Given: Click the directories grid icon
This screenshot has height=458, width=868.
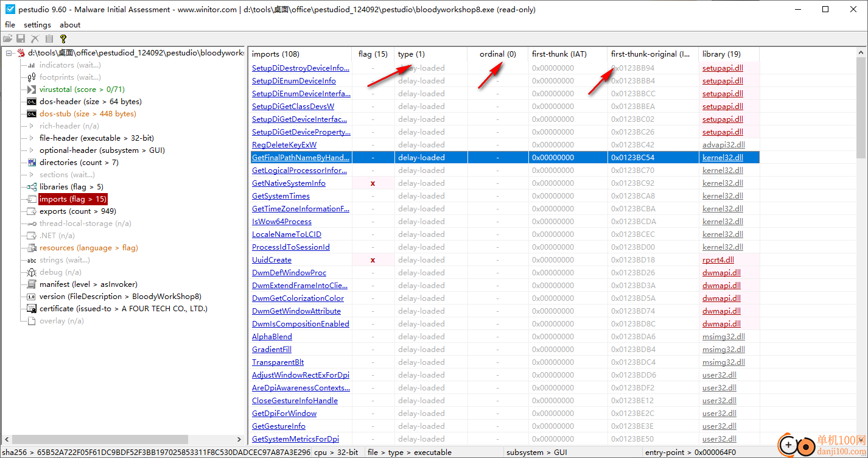Looking at the screenshot, I should pos(32,163).
